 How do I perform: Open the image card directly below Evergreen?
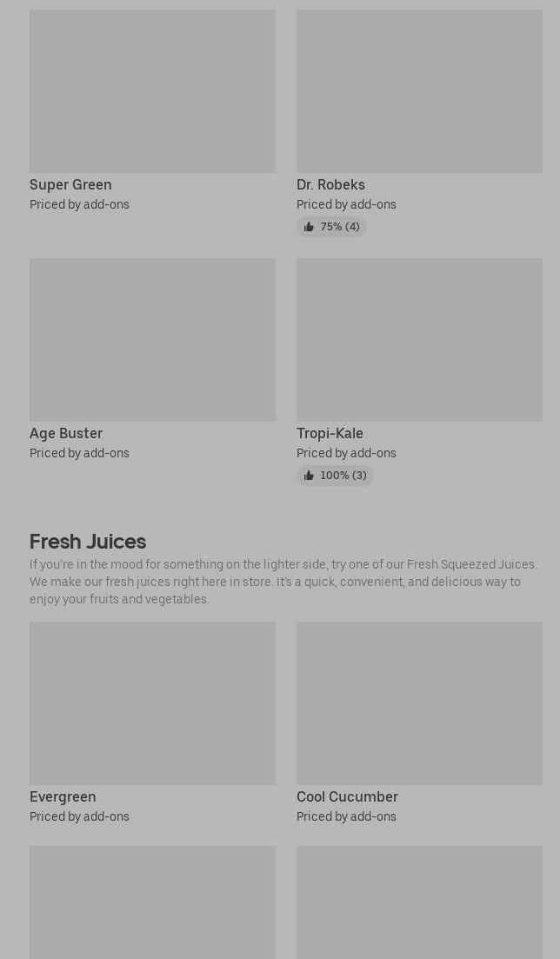pyautogui.click(x=152, y=902)
